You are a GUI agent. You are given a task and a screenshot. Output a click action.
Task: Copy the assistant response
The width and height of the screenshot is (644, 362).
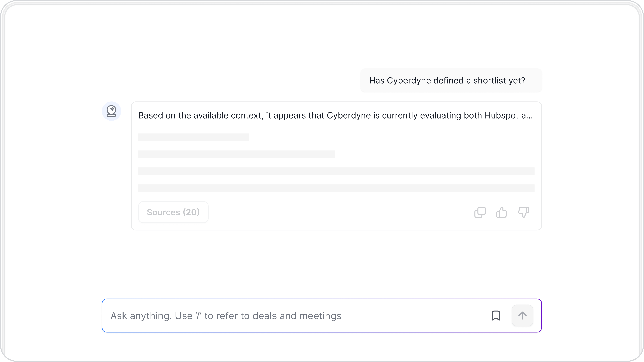(x=480, y=212)
